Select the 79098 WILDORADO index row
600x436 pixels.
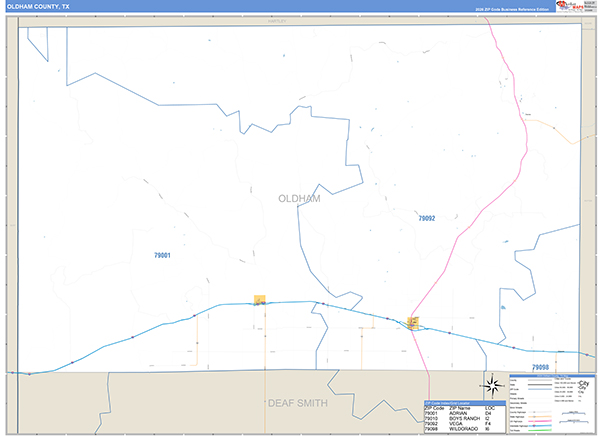point(465,429)
